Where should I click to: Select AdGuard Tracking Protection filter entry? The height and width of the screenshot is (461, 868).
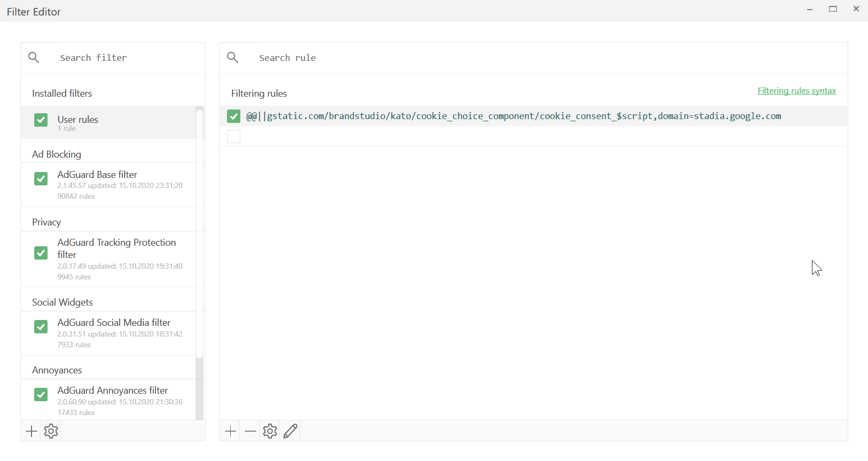click(108, 259)
